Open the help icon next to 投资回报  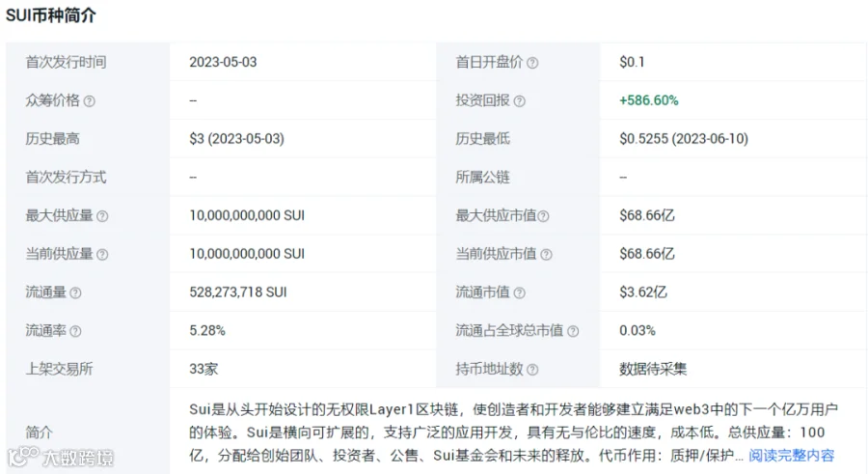519,101
